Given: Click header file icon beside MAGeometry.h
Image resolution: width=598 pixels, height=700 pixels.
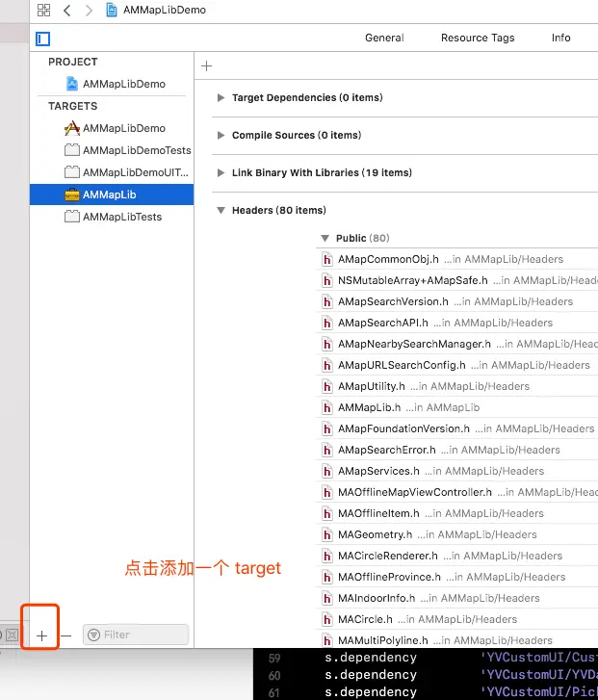Looking at the screenshot, I should (x=327, y=534).
